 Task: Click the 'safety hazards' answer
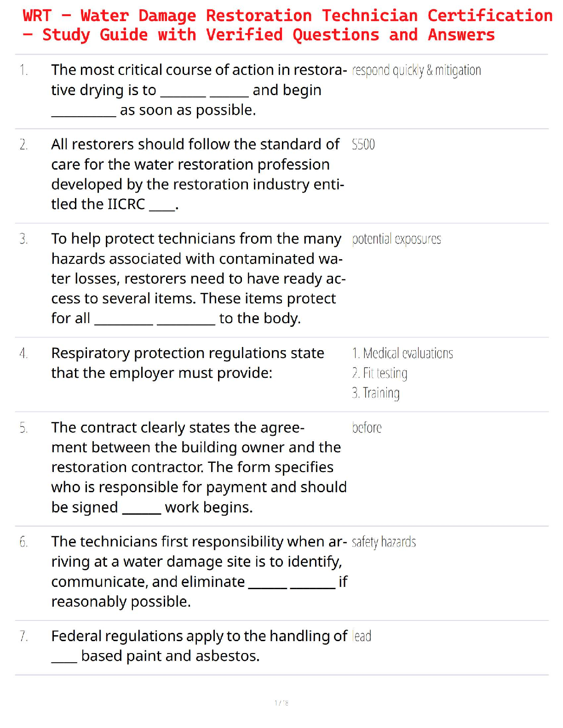(x=384, y=542)
